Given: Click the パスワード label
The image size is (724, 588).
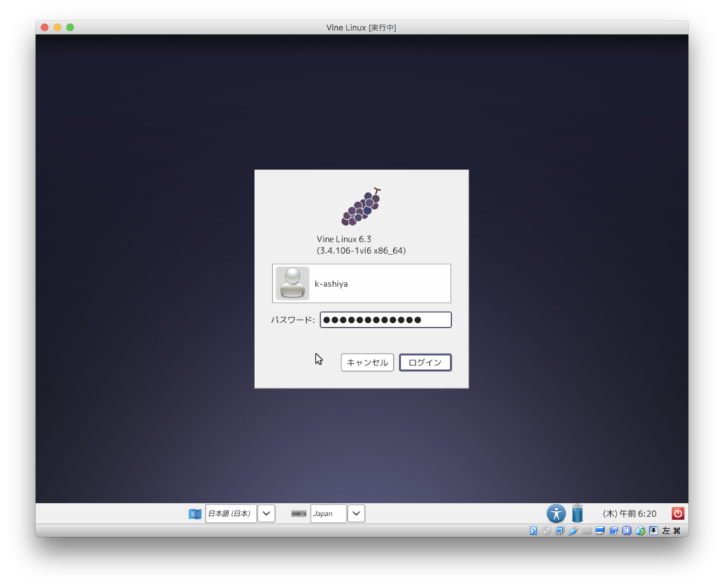Looking at the screenshot, I should pos(293,320).
